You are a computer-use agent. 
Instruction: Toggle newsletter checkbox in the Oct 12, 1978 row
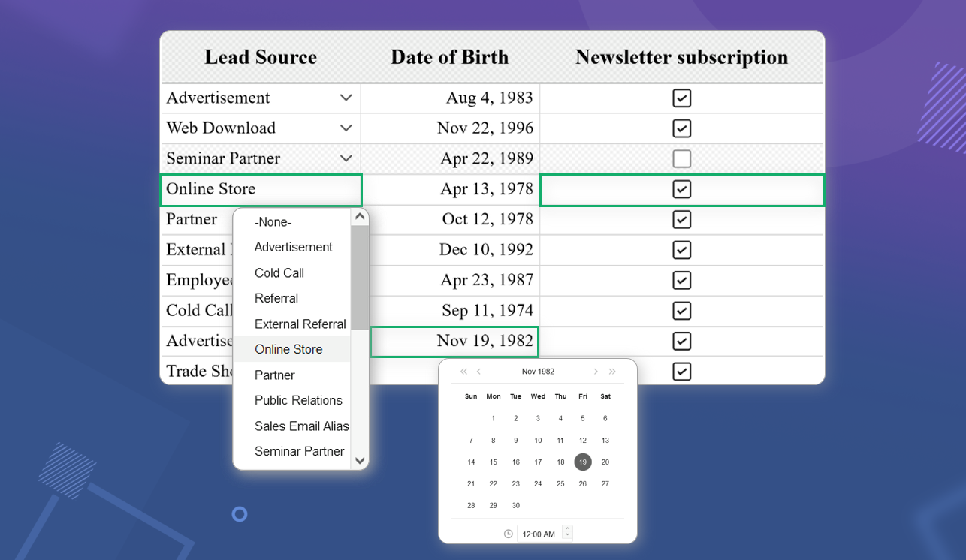[681, 220]
